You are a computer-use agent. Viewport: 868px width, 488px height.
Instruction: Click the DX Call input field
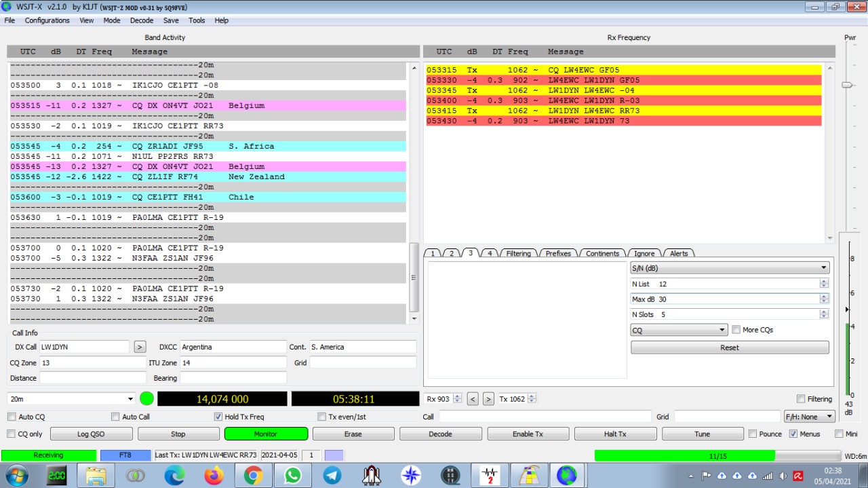coord(84,347)
